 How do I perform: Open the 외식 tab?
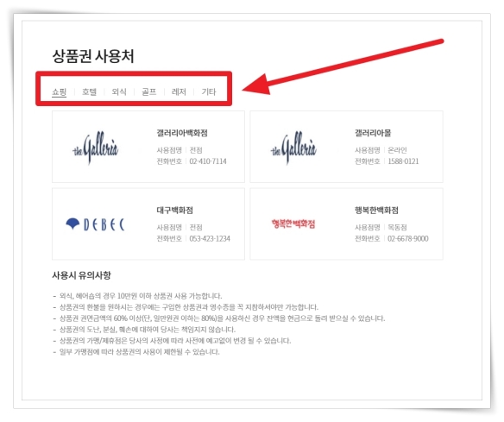pyautogui.click(x=119, y=92)
